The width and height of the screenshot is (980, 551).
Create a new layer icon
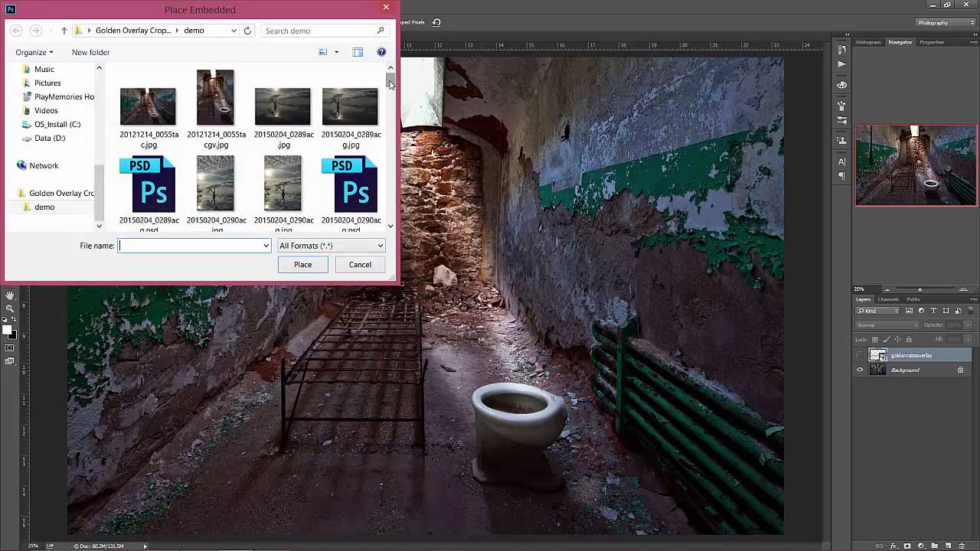[x=948, y=546]
